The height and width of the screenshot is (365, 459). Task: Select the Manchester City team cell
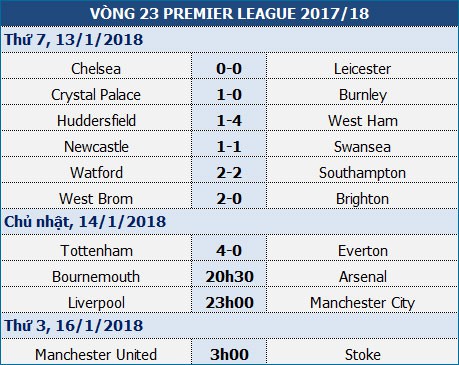click(x=362, y=300)
